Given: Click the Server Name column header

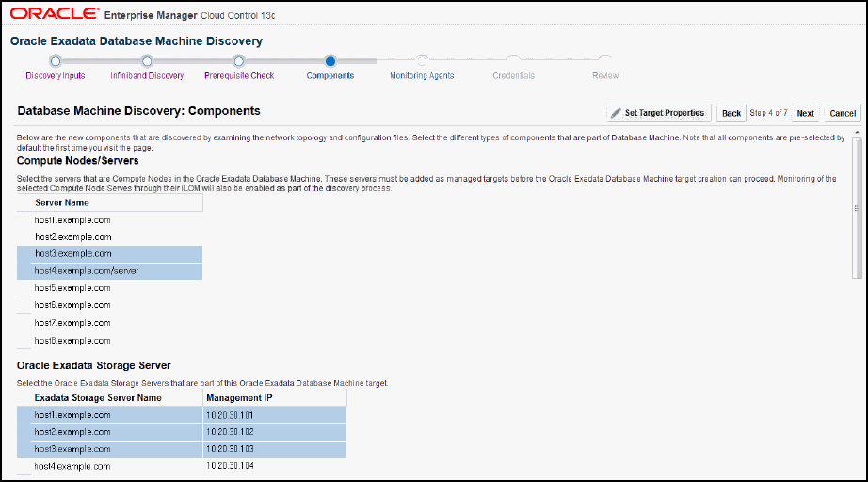Looking at the screenshot, I should (x=109, y=203).
